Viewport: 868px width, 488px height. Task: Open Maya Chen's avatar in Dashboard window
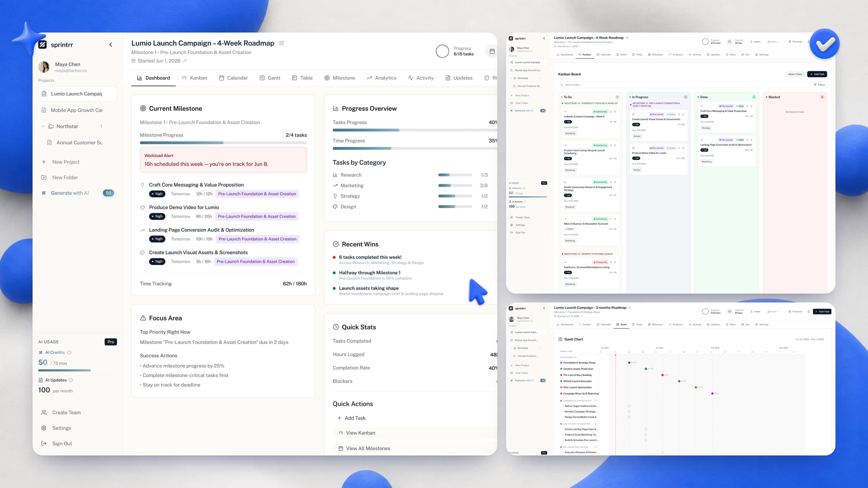pos(44,67)
